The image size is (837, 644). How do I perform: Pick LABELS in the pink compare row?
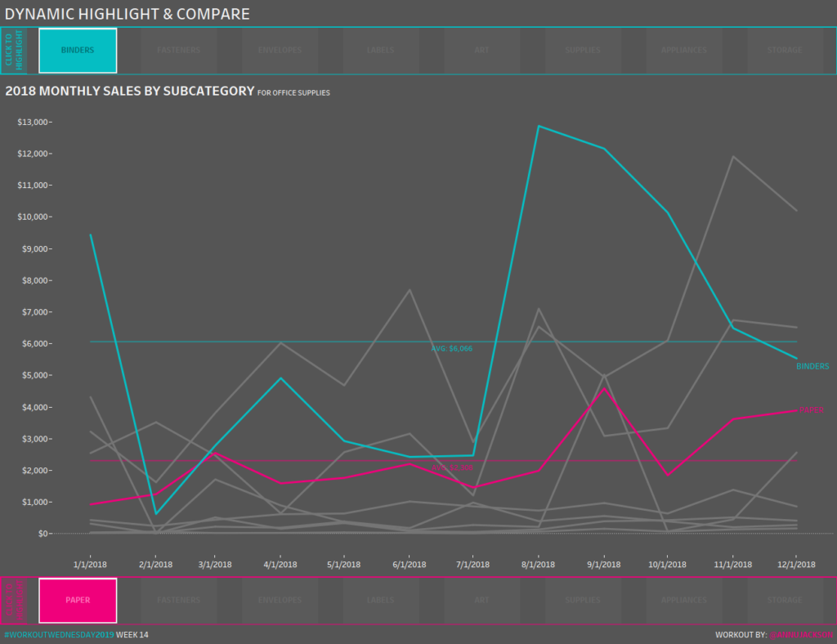click(381, 600)
